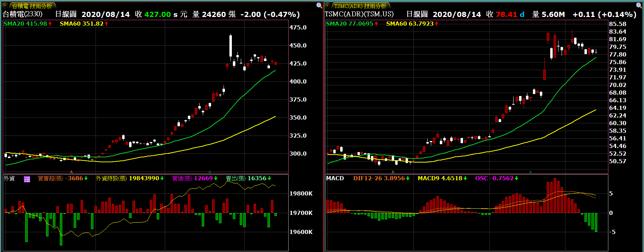The image size is (644, 252).
Task: Click 日線圖 label in TSMC(ADR) panel
Action: pos(417,14)
